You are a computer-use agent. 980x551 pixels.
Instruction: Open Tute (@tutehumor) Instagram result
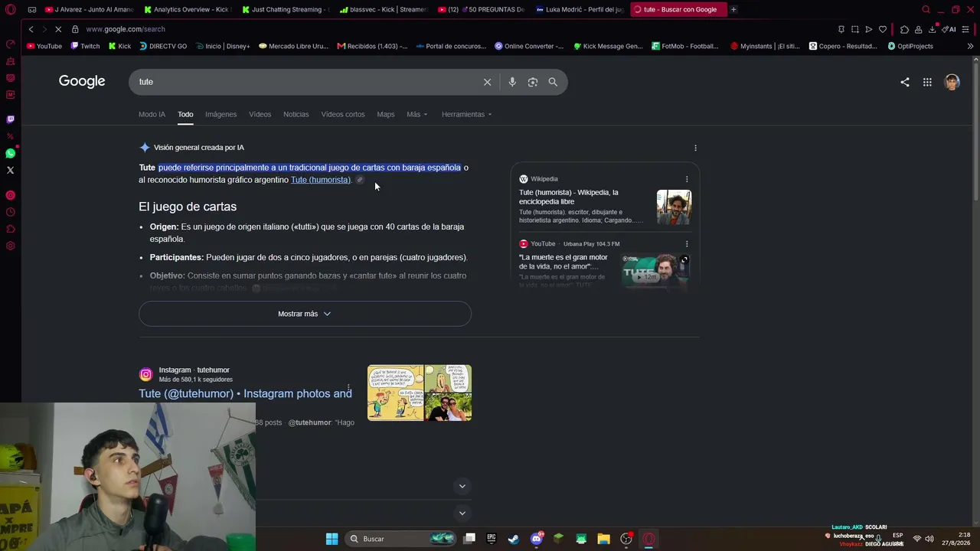[x=245, y=393]
